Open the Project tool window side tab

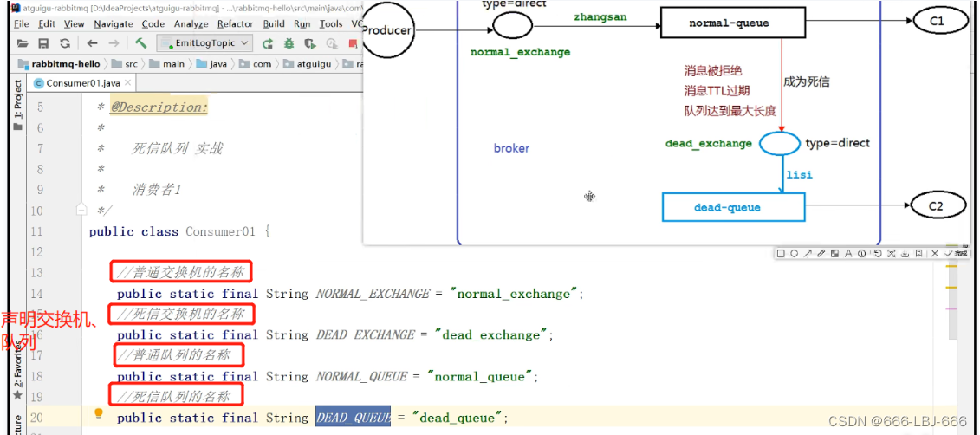tap(18, 105)
